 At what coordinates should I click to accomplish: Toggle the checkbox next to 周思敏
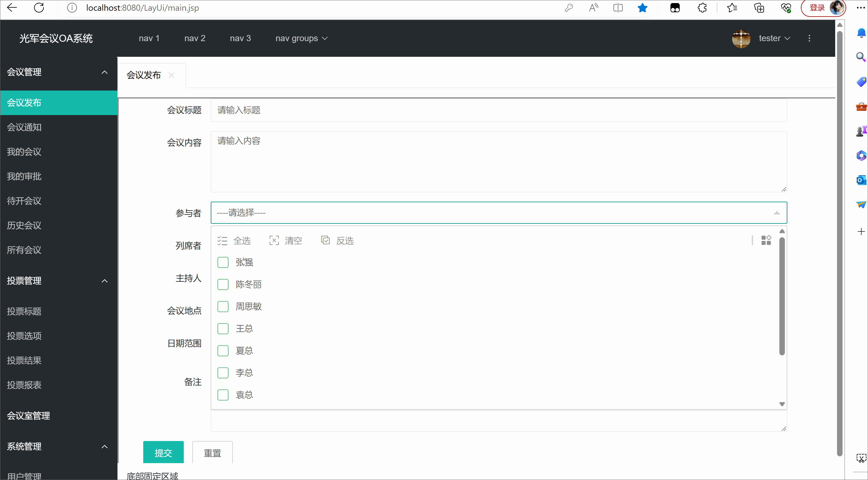tap(223, 306)
